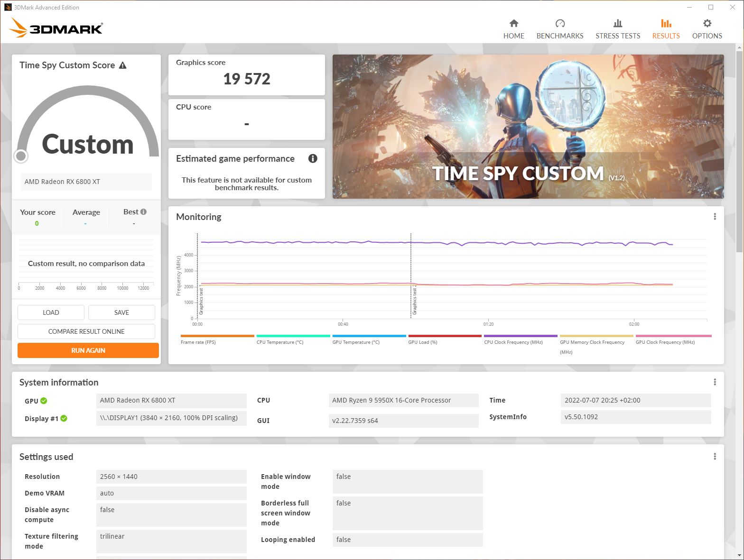Click the AMD Radeon RX 6800 XT field under the gauge
Viewport: 744px width, 560px height.
tap(86, 182)
